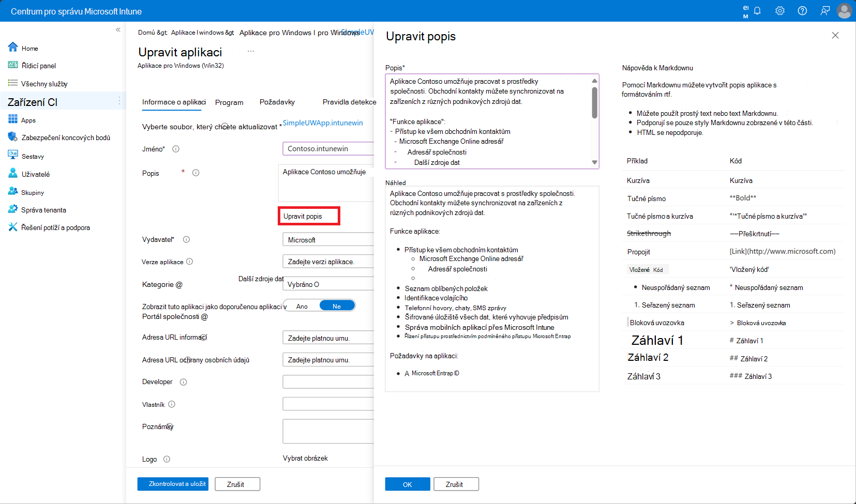This screenshot has height=504, width=856.
Task: Open help question mark icon
Action: tap(802, 11)
